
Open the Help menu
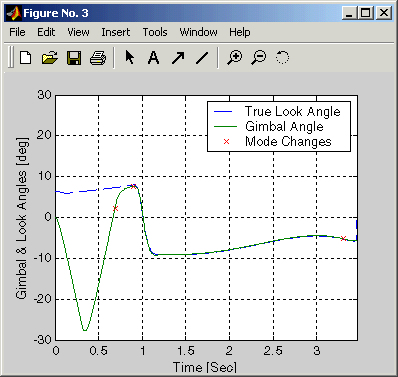point(240,32)
